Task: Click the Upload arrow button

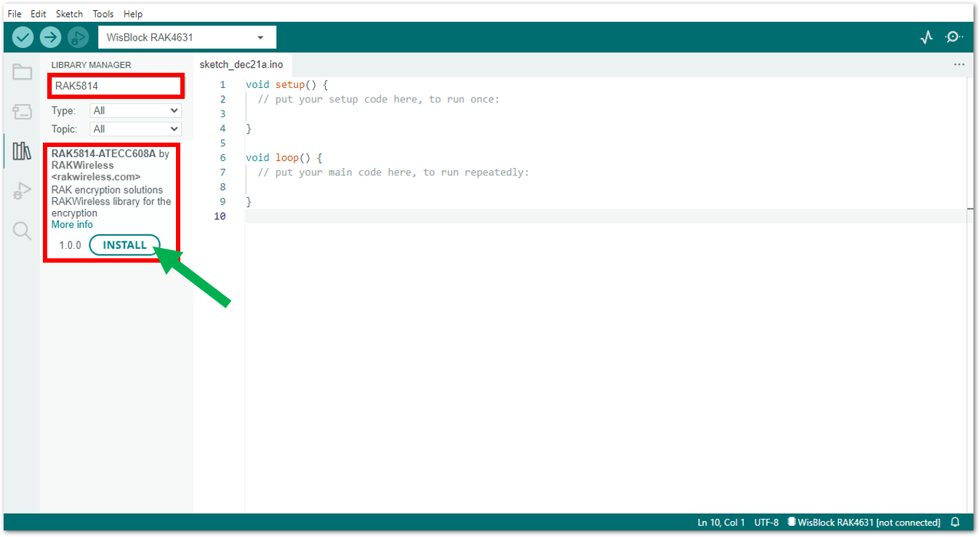Action: click(50, 37)
